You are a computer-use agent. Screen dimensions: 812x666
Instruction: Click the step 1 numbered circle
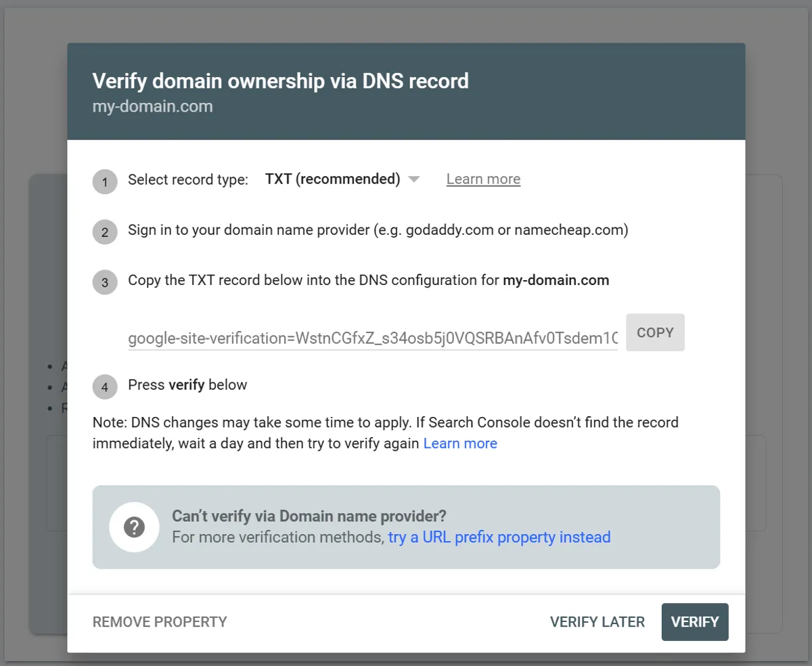[x=105, y=181]
